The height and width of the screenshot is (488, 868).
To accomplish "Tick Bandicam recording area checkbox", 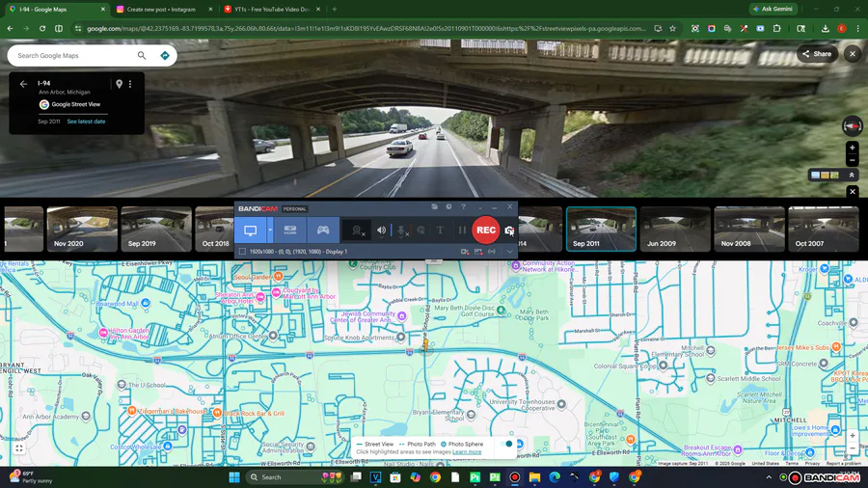I will tap(242, 251).
